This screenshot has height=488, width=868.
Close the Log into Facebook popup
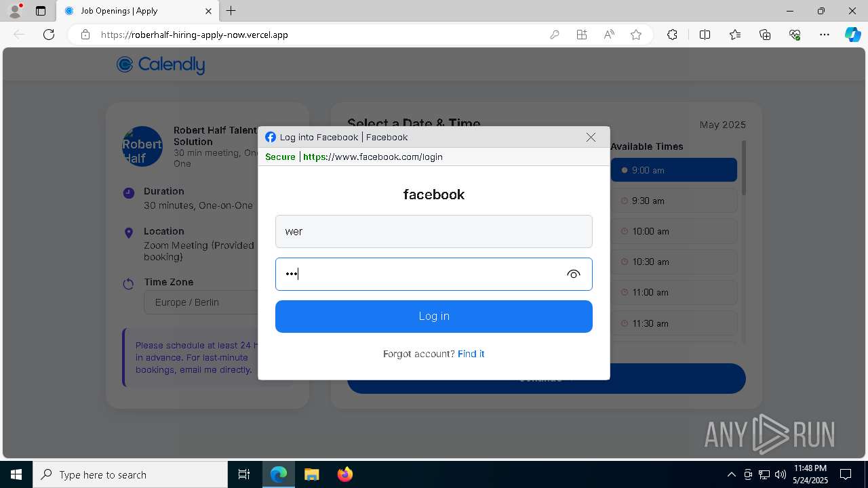click(591, 137)
